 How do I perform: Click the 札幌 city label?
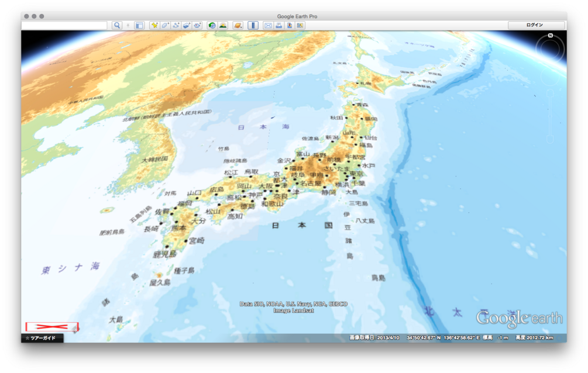point(366,83)
